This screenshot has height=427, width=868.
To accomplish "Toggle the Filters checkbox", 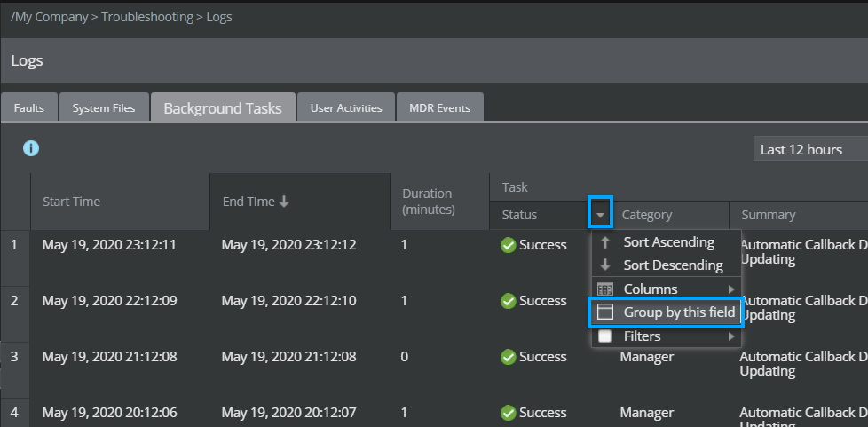I will [x=605, y=336].
